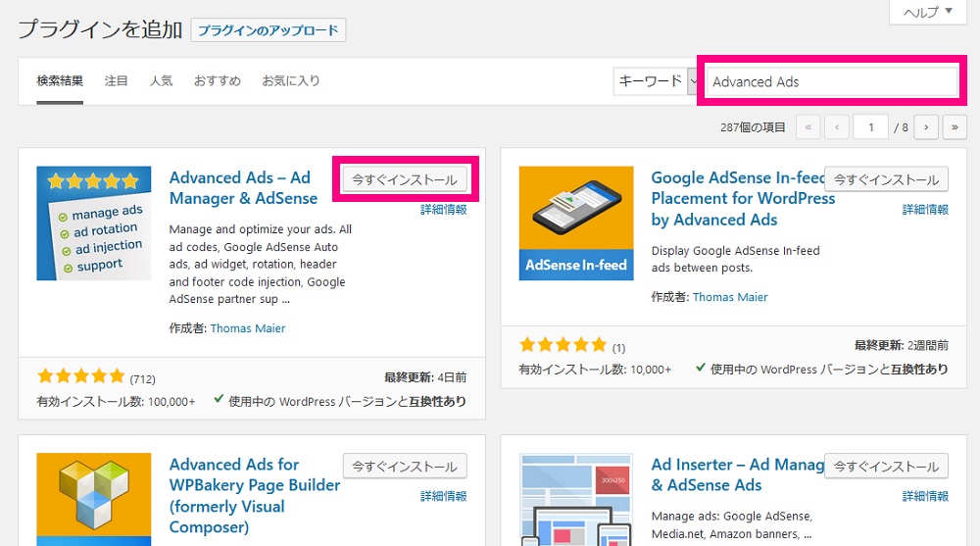980x546 pixels.
Task: Click the five-star rating with (1) review
Action: [563, 345]
